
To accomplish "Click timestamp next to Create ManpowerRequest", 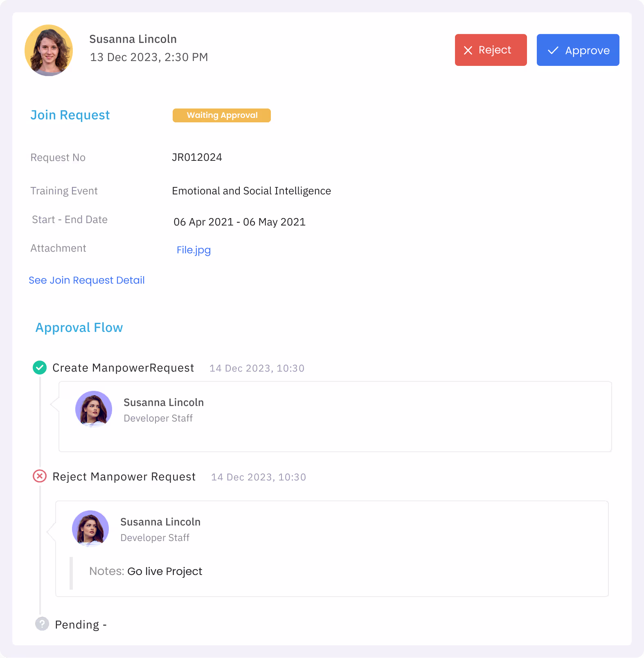I will point(257,368).
